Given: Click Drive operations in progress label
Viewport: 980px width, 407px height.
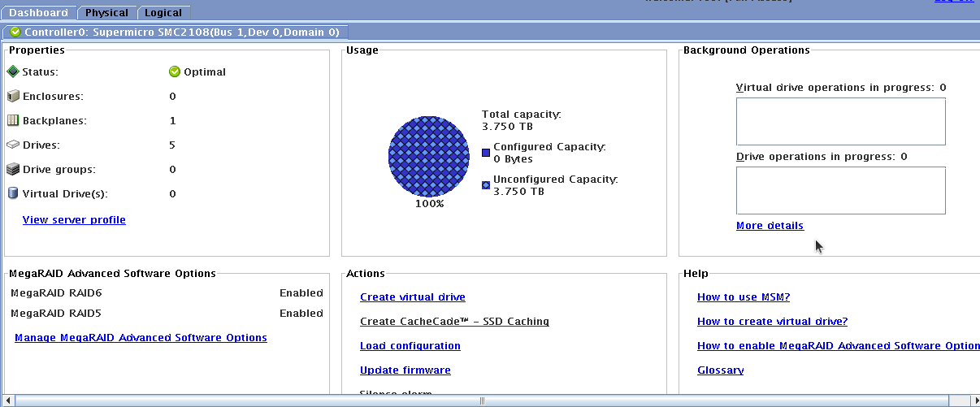Looking at the screenshot, I should click(822, 156).
